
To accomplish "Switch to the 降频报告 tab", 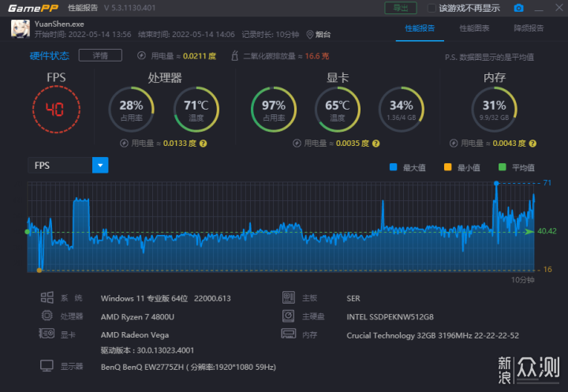I will (x=529, y=28).
